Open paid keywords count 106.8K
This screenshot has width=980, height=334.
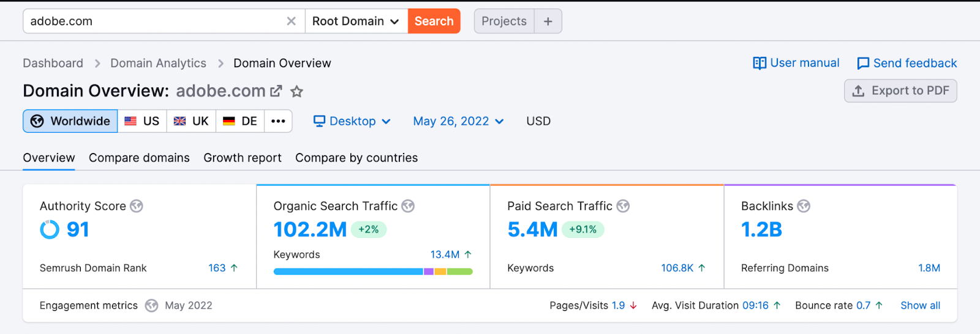click(677, 268)
